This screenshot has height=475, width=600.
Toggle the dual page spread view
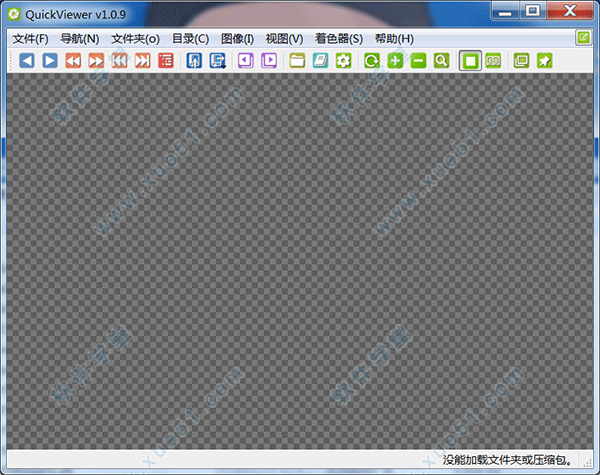(x=492, y=62)
